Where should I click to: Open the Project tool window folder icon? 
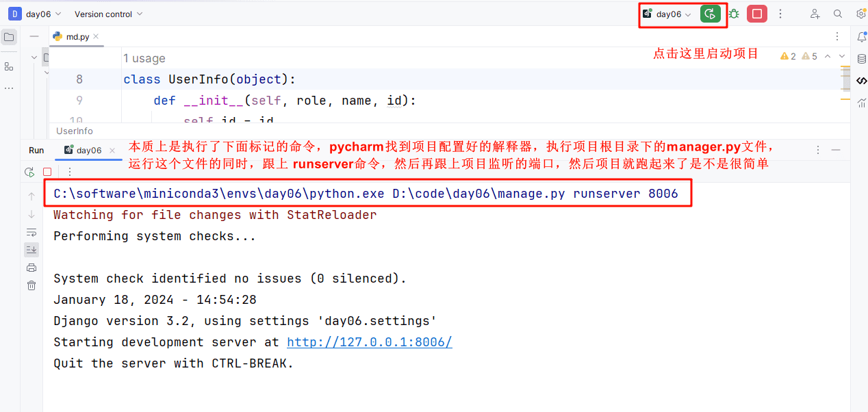coord(9,37)
